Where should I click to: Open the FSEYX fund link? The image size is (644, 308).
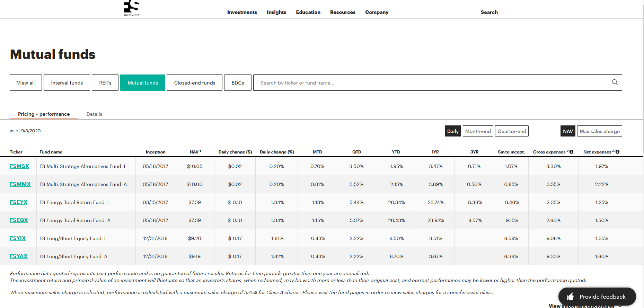pos(18,202)
